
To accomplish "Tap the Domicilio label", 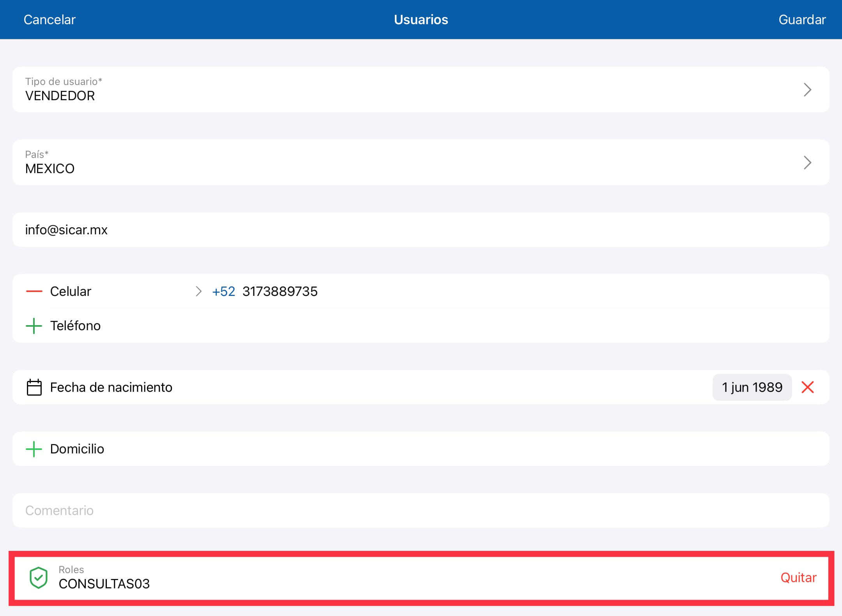I will (77, 449).
